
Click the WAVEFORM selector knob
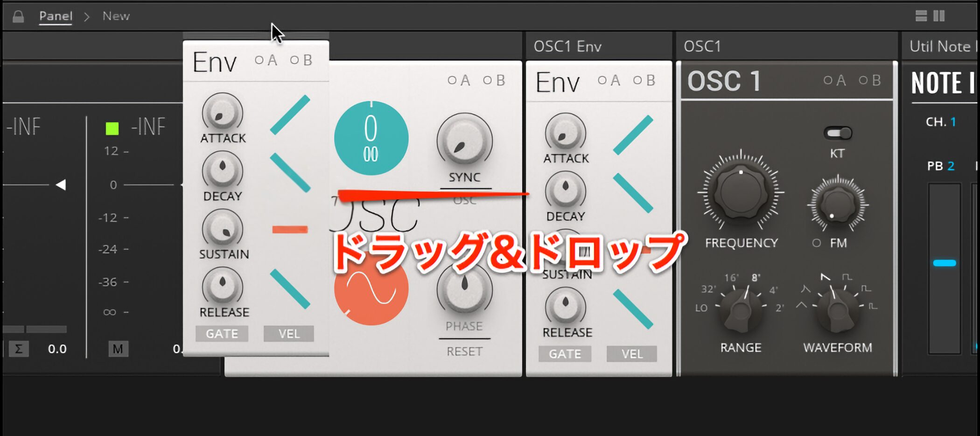(837, 310)
